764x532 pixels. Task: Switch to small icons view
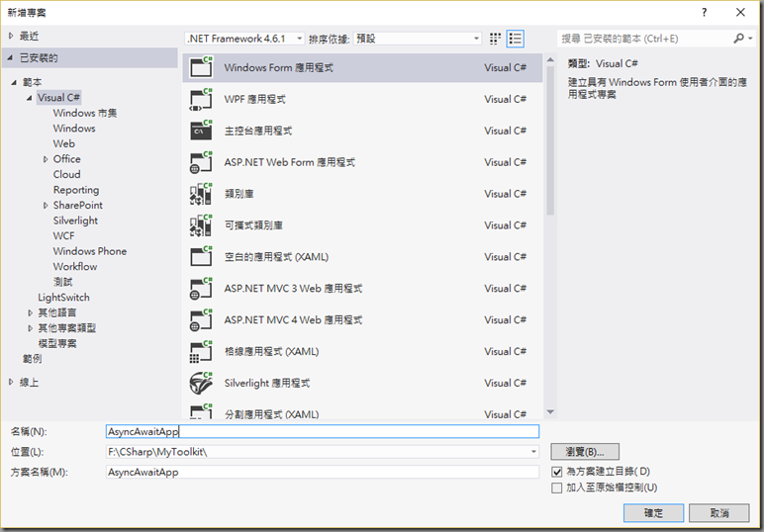[x=495, y=39]
